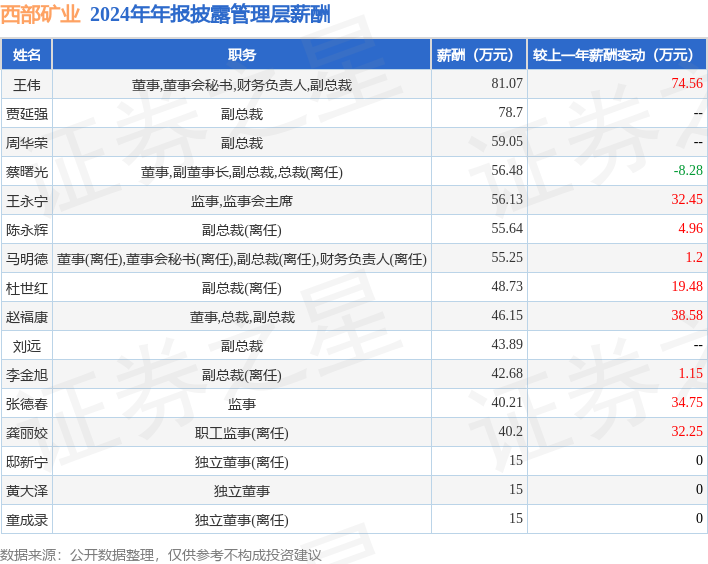This screenshot has height=564, width=708.
Task: Click the title 2024年年报披露管理层薪酬
Action: click(210, 14)
